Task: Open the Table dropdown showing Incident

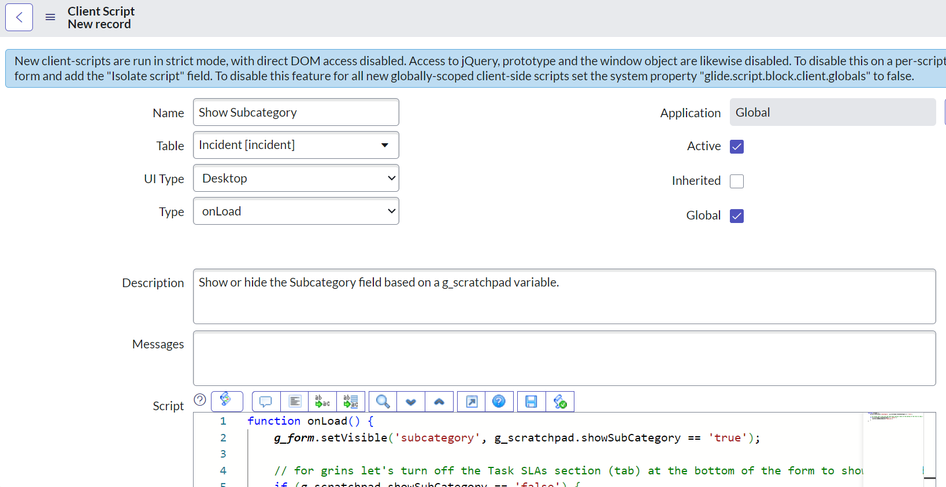Action: click(x=296, y=145)
